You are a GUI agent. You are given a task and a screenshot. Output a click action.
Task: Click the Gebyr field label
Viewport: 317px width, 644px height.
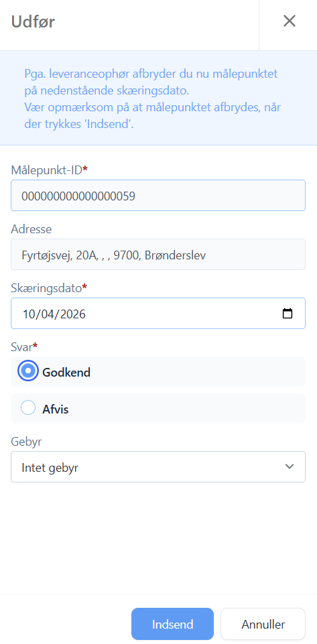26,442
